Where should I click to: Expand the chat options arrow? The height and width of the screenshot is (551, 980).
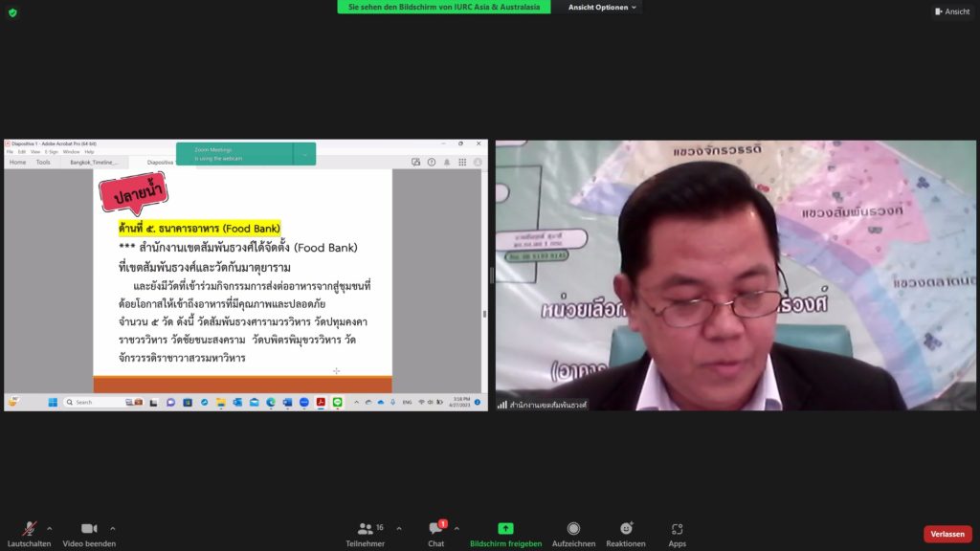457,528
